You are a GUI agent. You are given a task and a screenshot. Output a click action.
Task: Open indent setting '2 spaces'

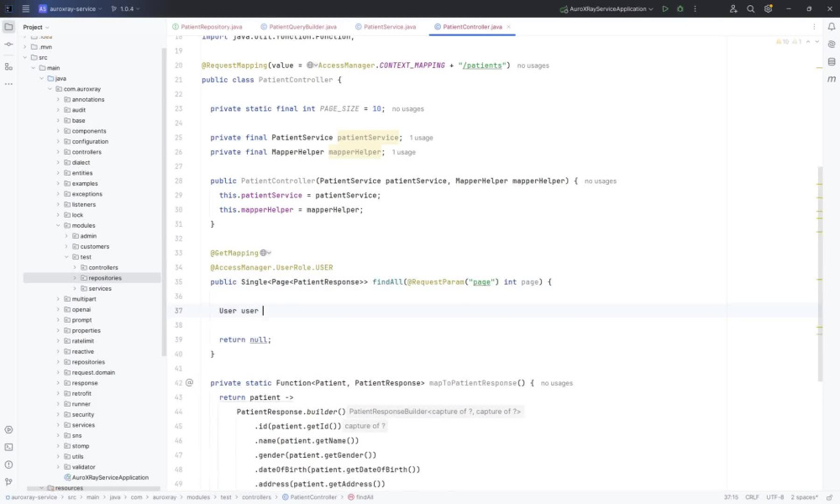coord(804,497)
